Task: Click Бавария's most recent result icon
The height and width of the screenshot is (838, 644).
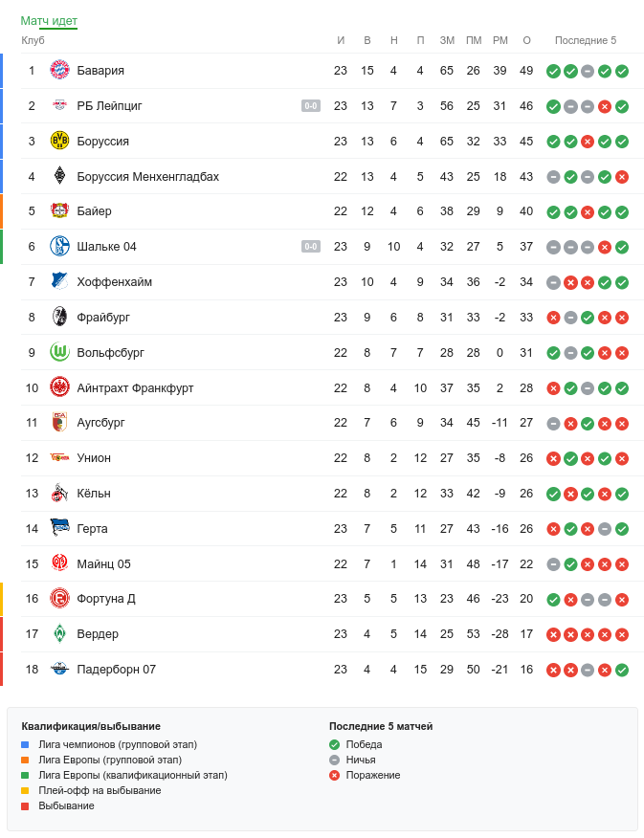Action: coord(622,71)
